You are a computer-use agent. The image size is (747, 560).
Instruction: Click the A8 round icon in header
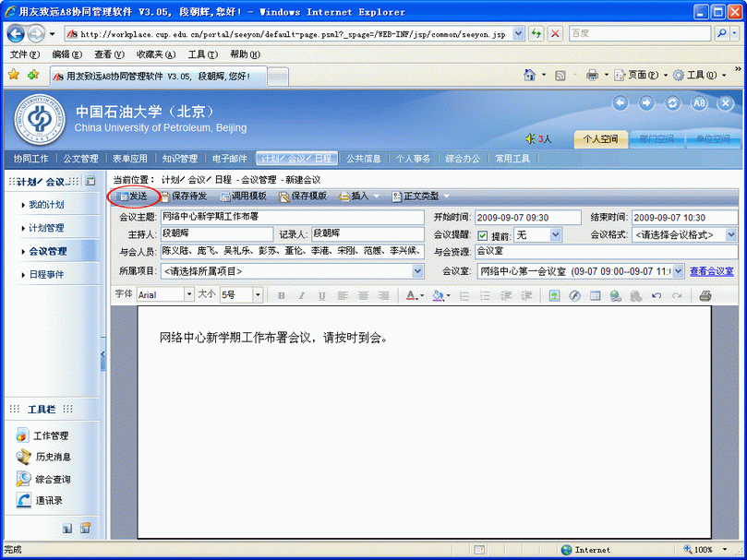click(699, 103)
